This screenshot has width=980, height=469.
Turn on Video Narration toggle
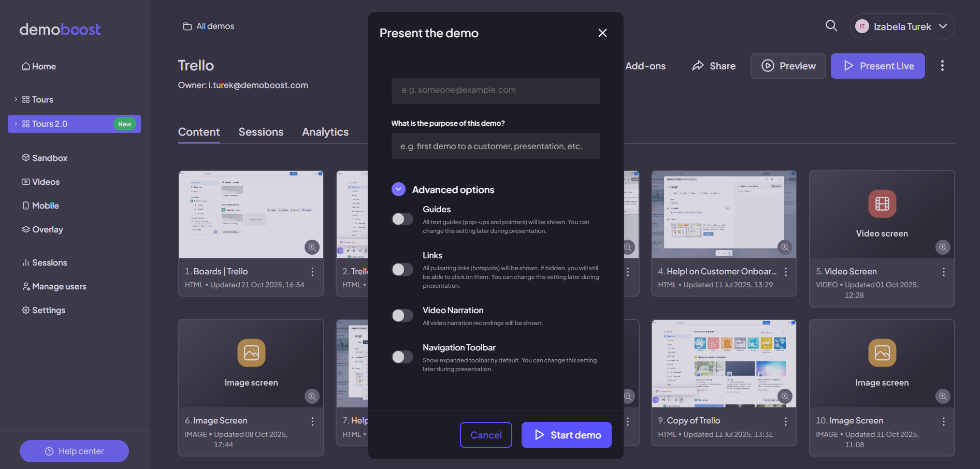[402, 315]
